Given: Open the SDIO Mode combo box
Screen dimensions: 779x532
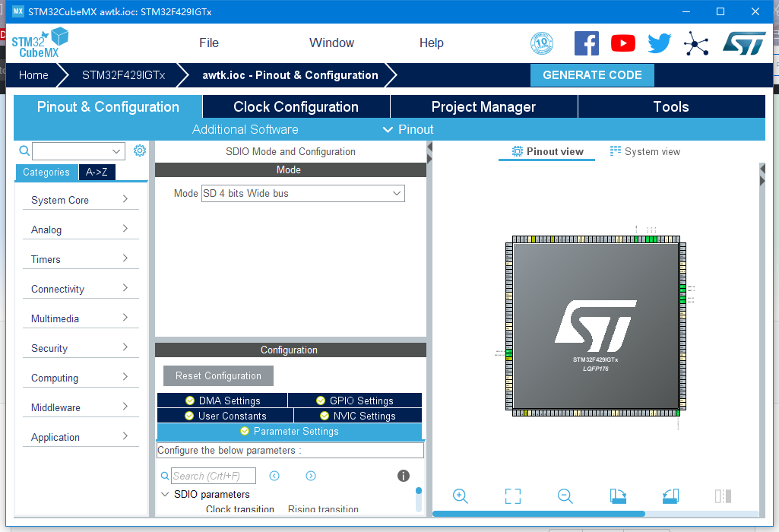Looking at the screenshot, I should 303,193.
